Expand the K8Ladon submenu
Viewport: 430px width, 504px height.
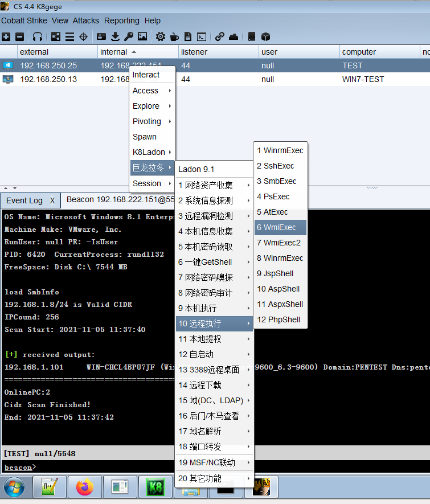click(x=152, y=152)
